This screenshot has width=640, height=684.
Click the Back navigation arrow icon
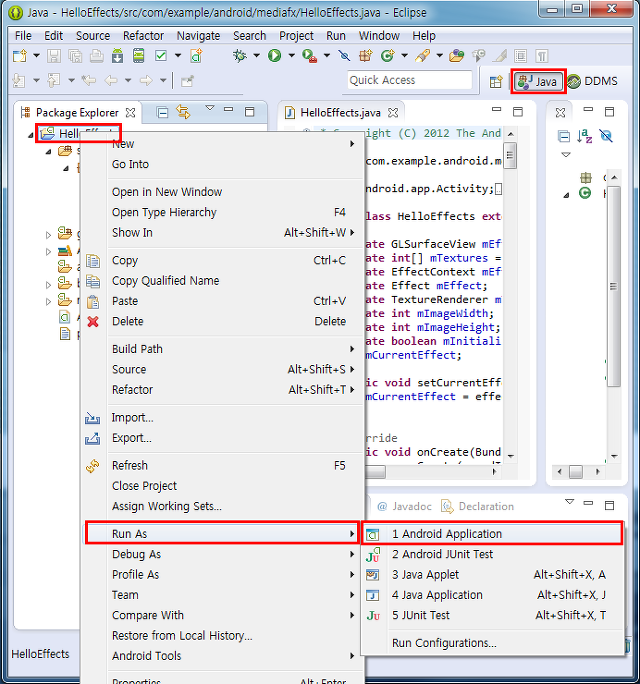[x=111, y=80]
